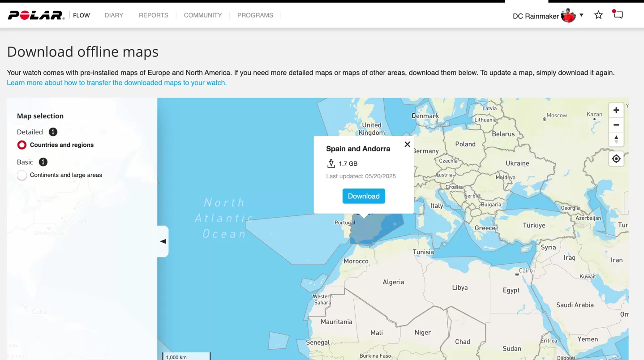644x360 pixels.
Task: Expand DC Rainmaker account dropdown arrow
Action: pyautogui.click(x=581, y=15)
